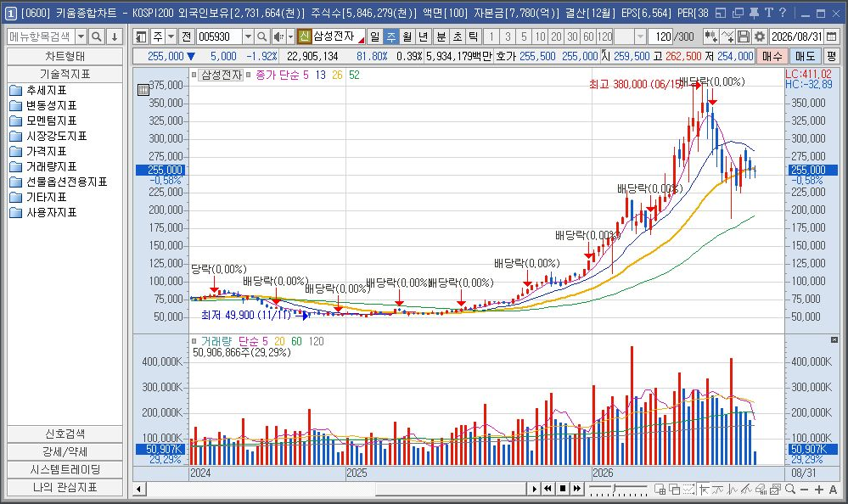Toggle 삼성전자 legend checkbox on price chart
The width and height of the screenshot is (848, 504).
pos(194,75)
